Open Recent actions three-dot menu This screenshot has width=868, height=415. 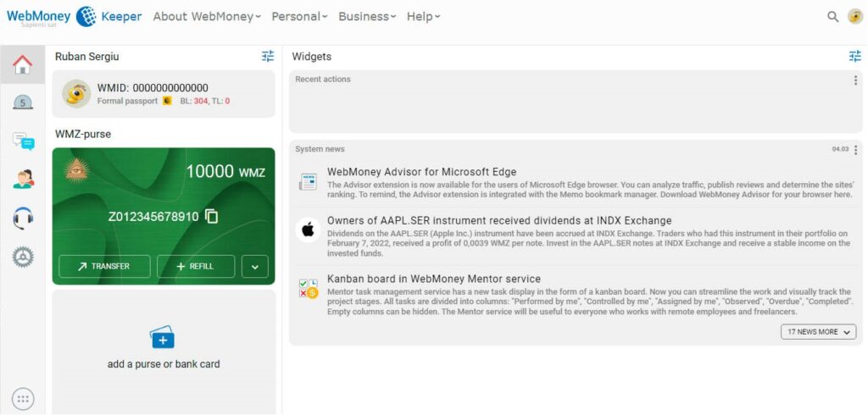(x=856, y=80)
